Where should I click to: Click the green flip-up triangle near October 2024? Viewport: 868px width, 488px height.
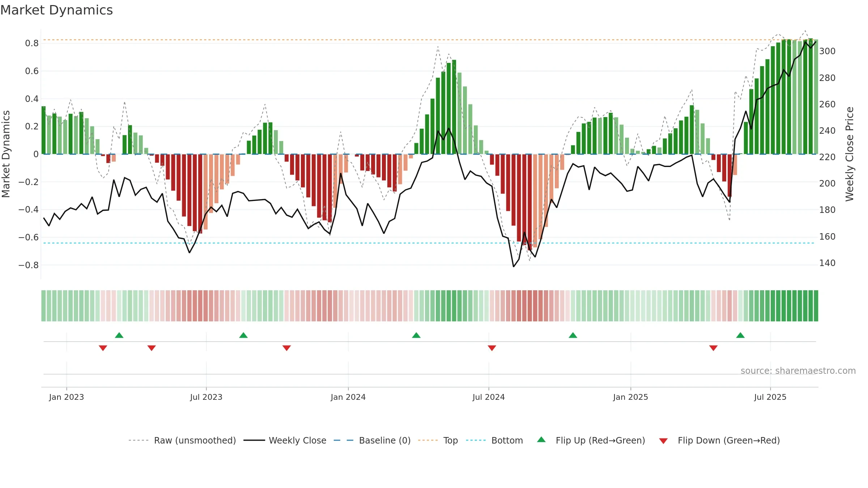(x=573, y=335)
